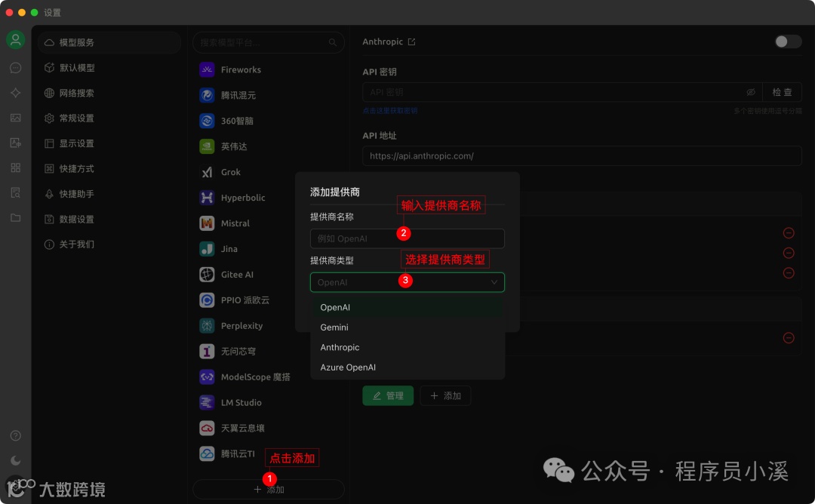Open 默认模型 settings section
Screen dimensions: 815x504
[x=109, y=68]
